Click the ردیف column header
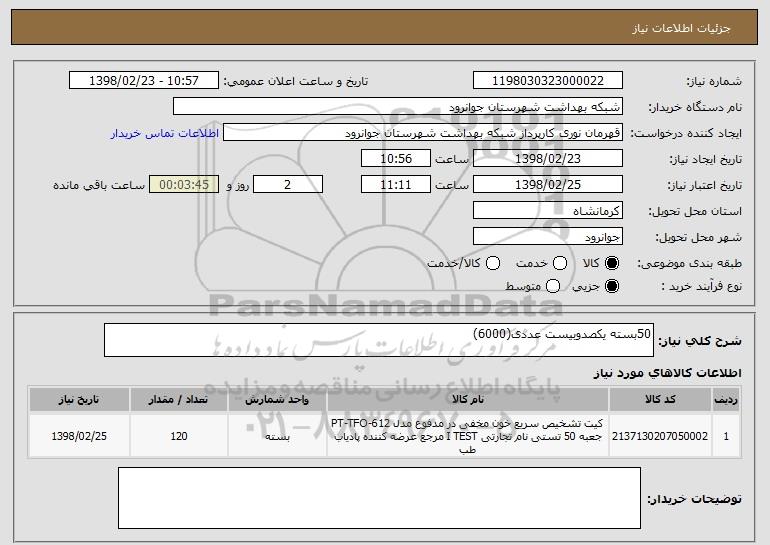 726,400
